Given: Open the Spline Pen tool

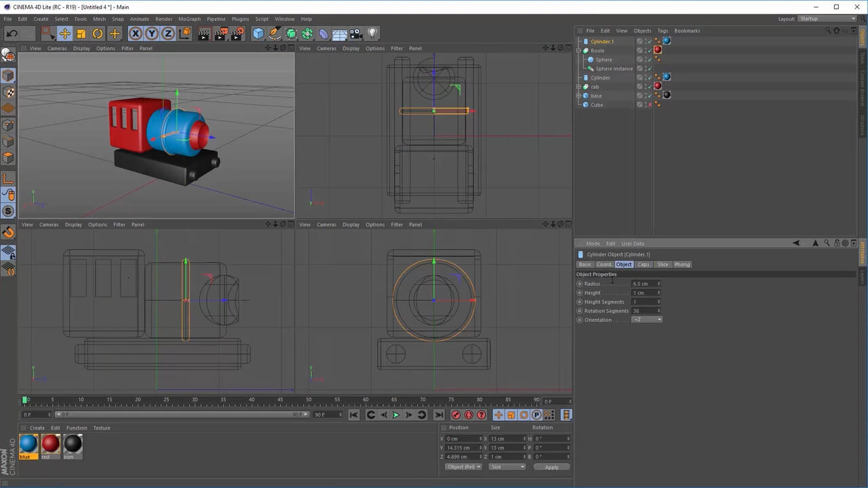Looking at the screenshot, I should point(275,33).
